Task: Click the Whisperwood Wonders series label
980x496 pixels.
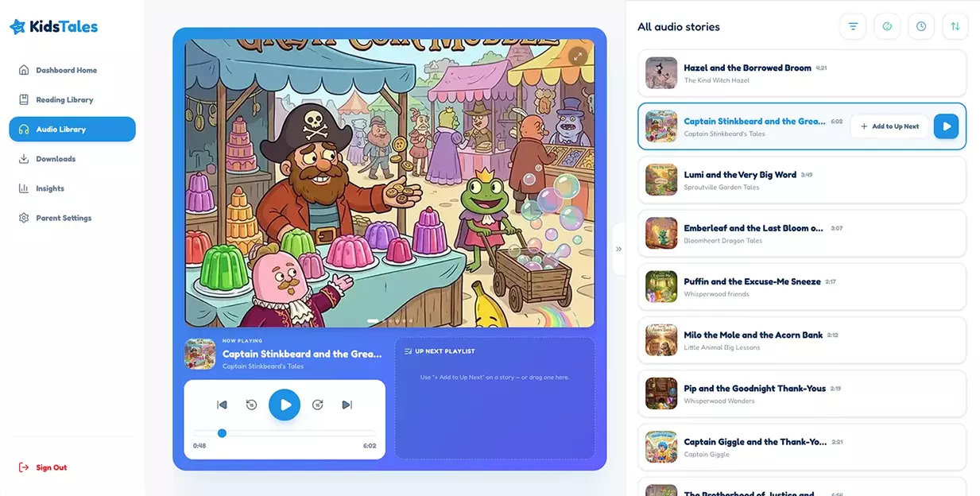Action: pyautogui.click(x=720, y=401)
